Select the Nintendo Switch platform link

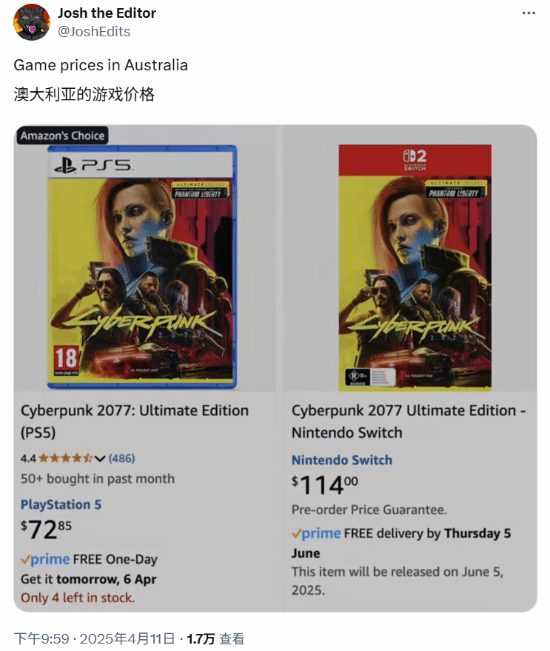coord(342,460)
